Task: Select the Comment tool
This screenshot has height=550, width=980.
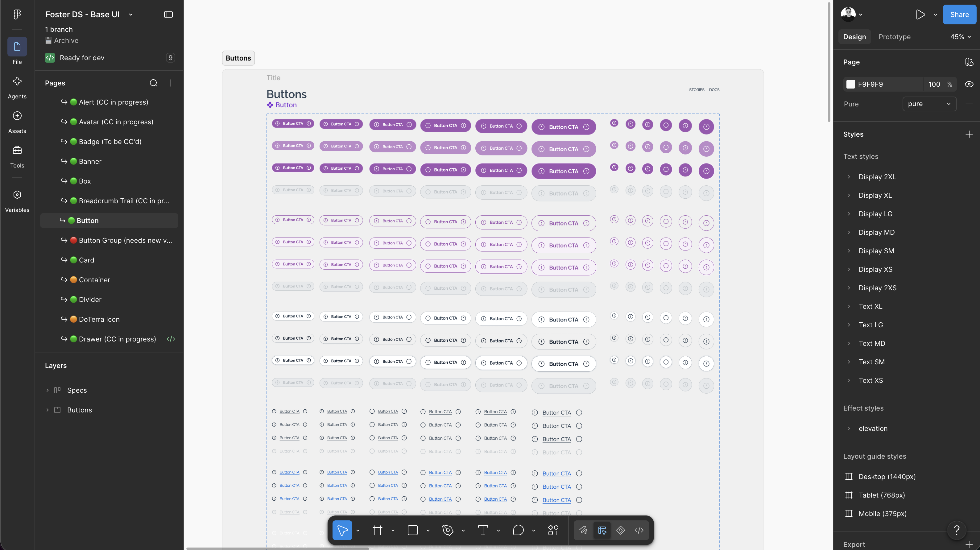Action: [518, 530]
